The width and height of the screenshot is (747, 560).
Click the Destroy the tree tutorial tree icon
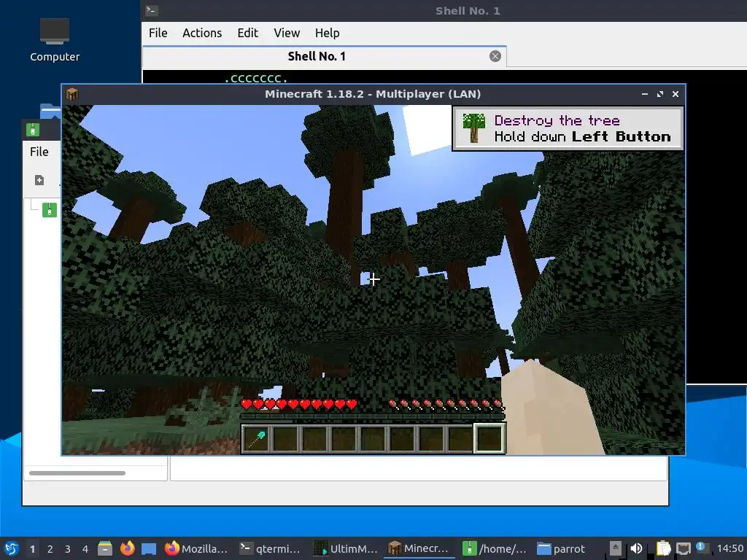(x=473, y=128)
